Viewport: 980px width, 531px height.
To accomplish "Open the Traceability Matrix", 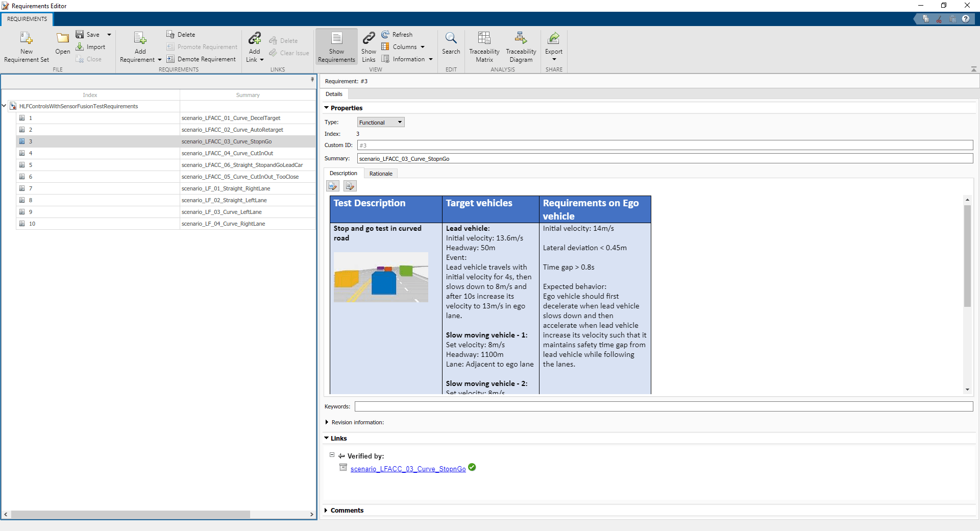I will click(x=484, y=39).
